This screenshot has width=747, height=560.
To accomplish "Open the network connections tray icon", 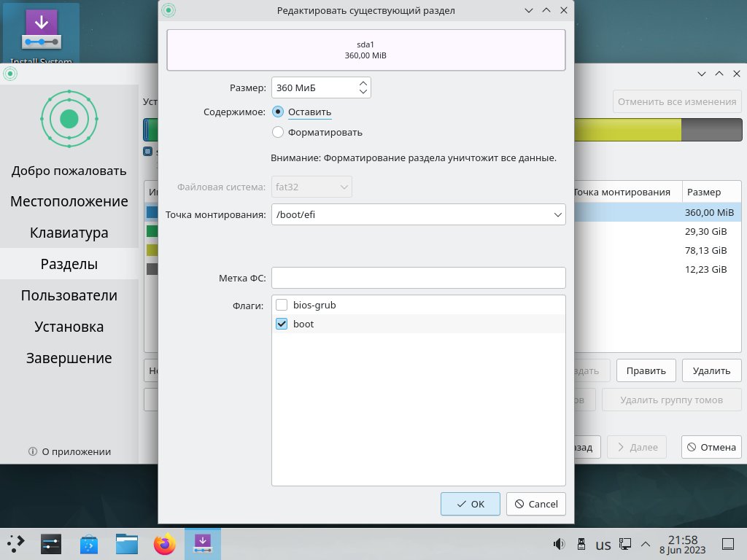I will [x=625, y=544].
